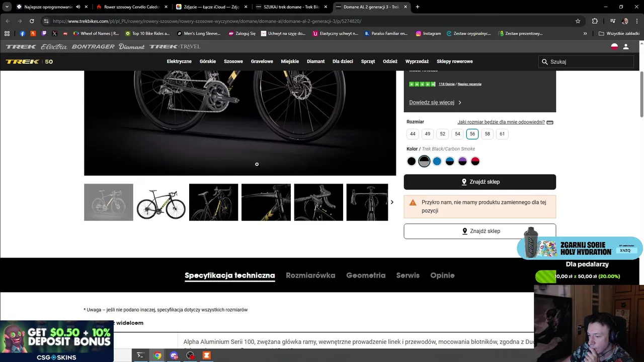Viewport: 644px width, 362px height.
Task: Switch to the Opinie tab
Action: point(442,276)
